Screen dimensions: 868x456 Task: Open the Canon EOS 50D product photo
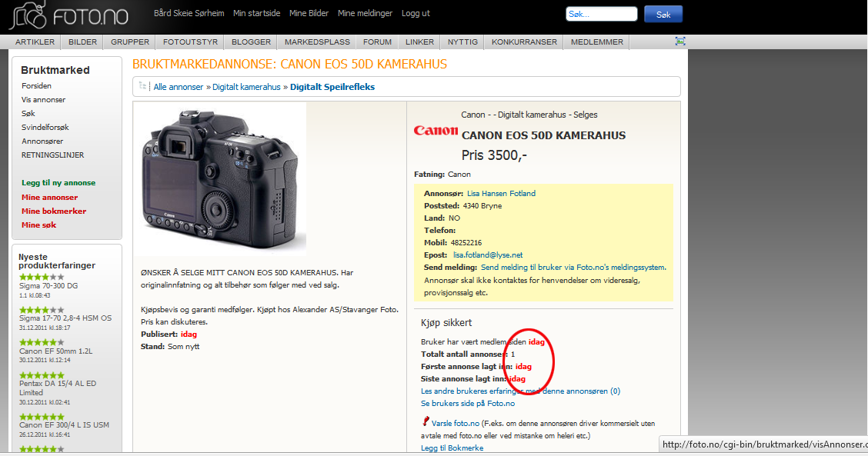coord(220,178)
